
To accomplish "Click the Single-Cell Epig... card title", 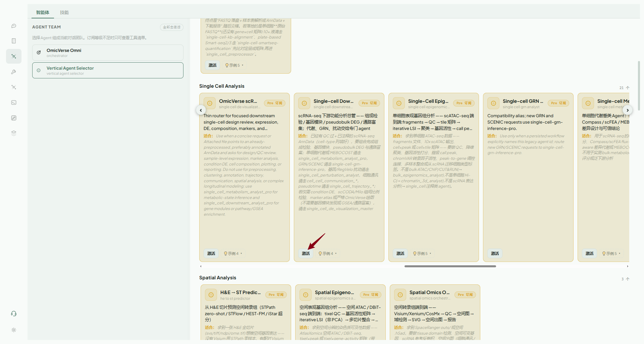I will point(428,101).
